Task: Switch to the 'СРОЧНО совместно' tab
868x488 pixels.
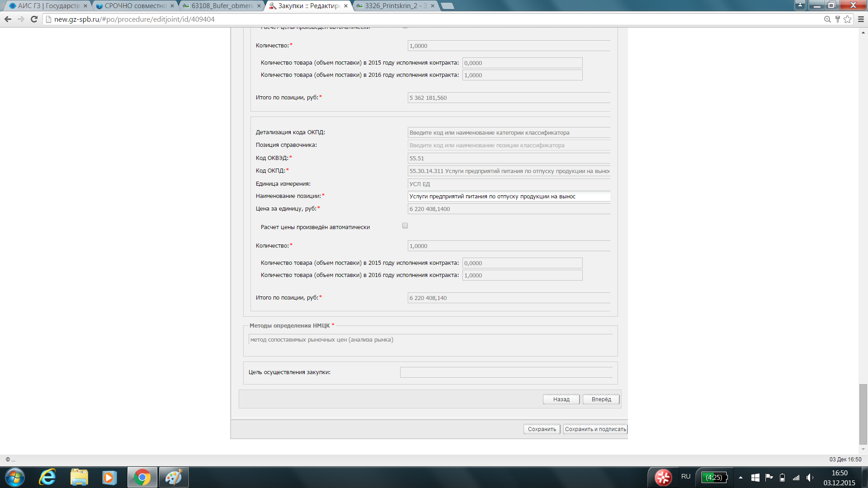Action: coord(134,6)
